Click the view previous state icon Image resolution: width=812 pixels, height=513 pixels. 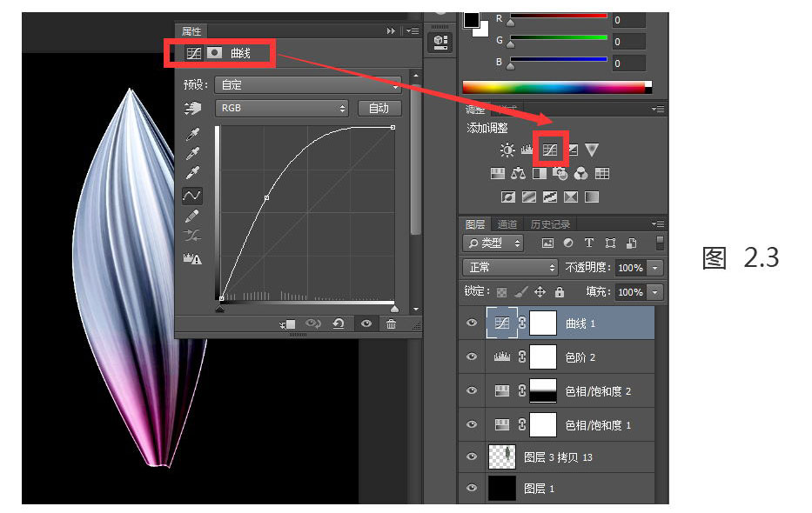(312, 323)
